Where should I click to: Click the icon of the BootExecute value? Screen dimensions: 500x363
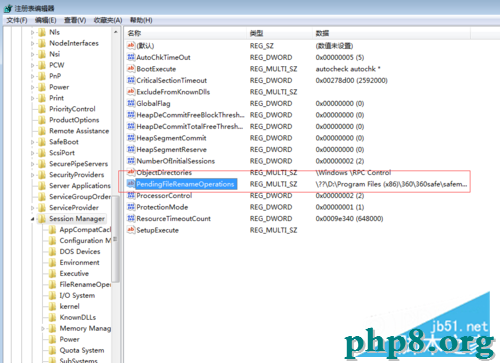point(131,69)
